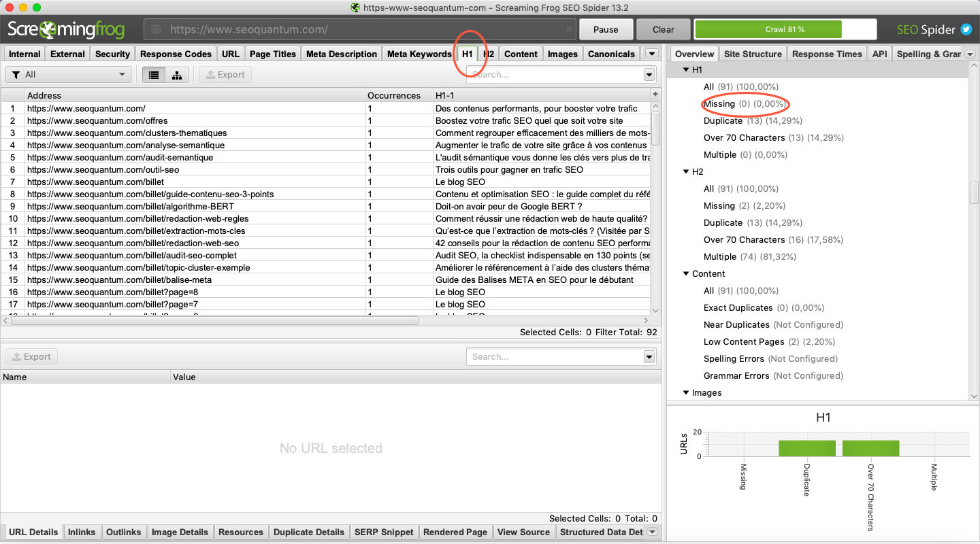The width and height of the screenshot is (980, 544).
Task: Show more right panel tabs arrow
Action: pos(970,54)
